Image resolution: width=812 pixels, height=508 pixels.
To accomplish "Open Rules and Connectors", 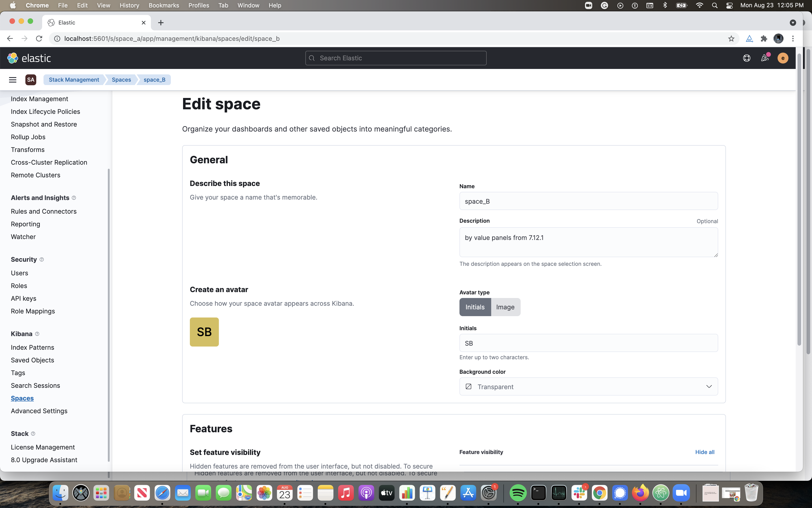I will pos(44,211).
